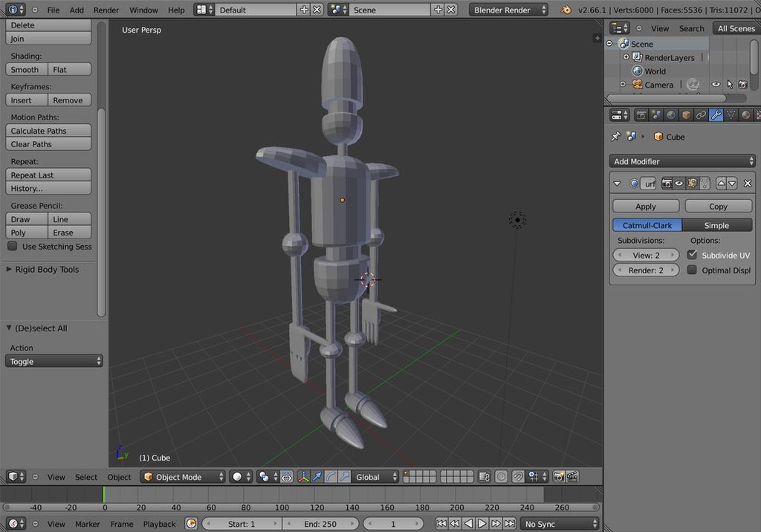Open the Render menu
The image size is (761, 532).
point(106,10)
